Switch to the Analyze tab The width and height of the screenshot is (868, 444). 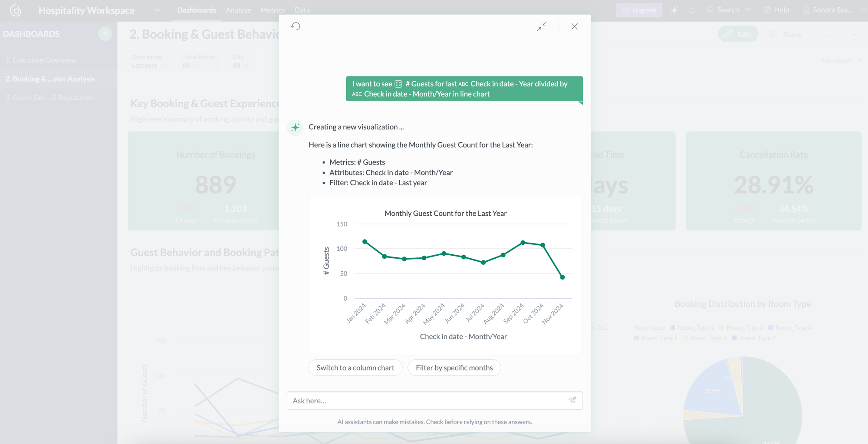tap(238, 10)
